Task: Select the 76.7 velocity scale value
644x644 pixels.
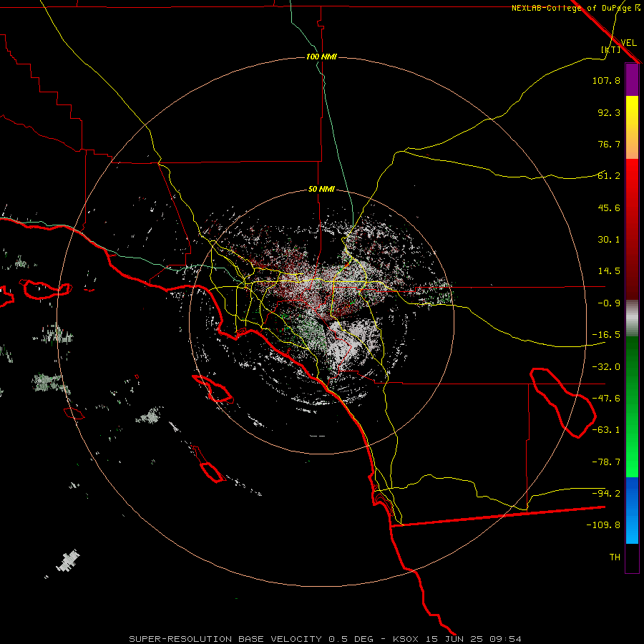Action: (x=609, y=144)
